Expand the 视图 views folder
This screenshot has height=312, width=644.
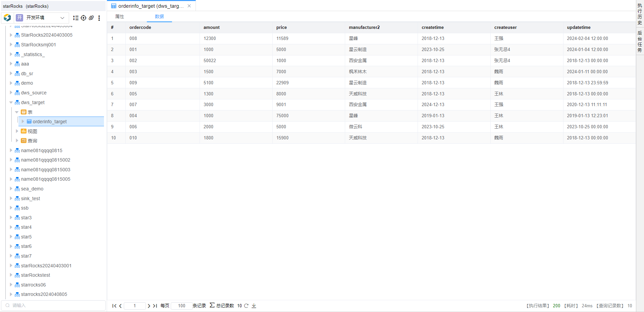(17, 131)
